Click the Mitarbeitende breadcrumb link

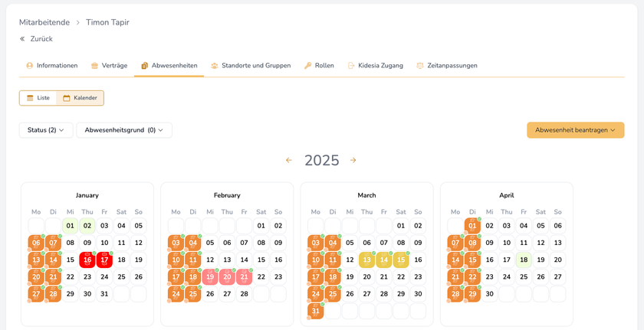[x=44, y=22]
